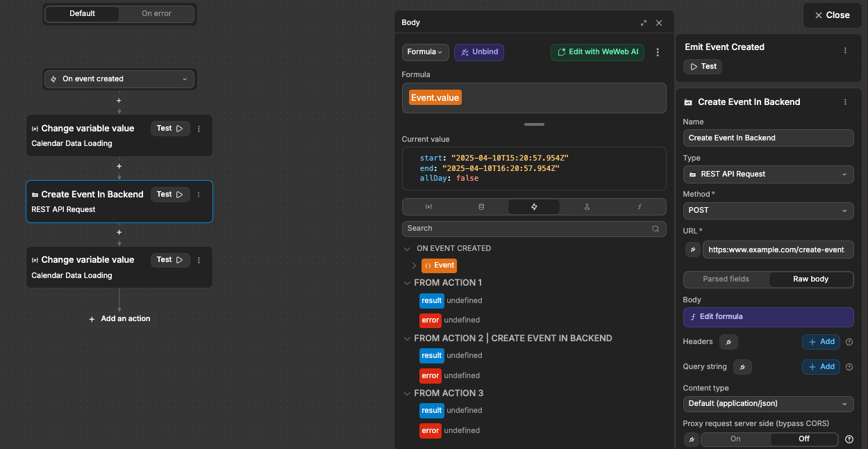Click the bind icon beside the URL field
This screenshot has width=868, height=449.
[692, 250]
